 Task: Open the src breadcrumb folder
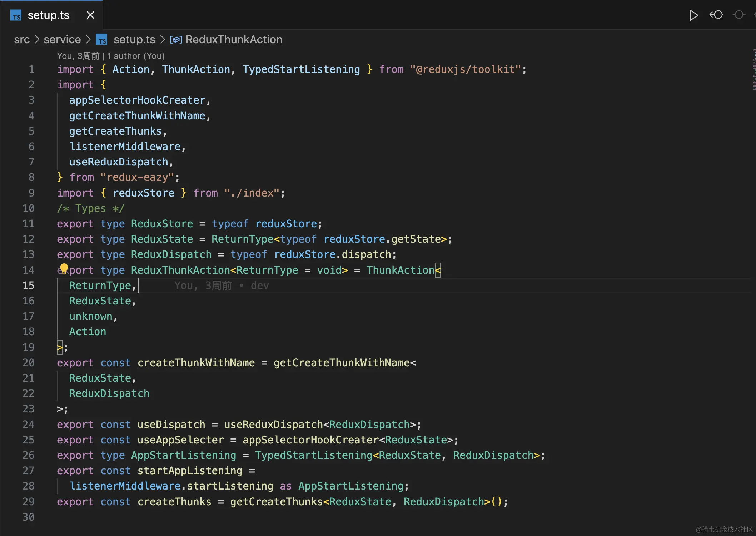click(22, 40)
